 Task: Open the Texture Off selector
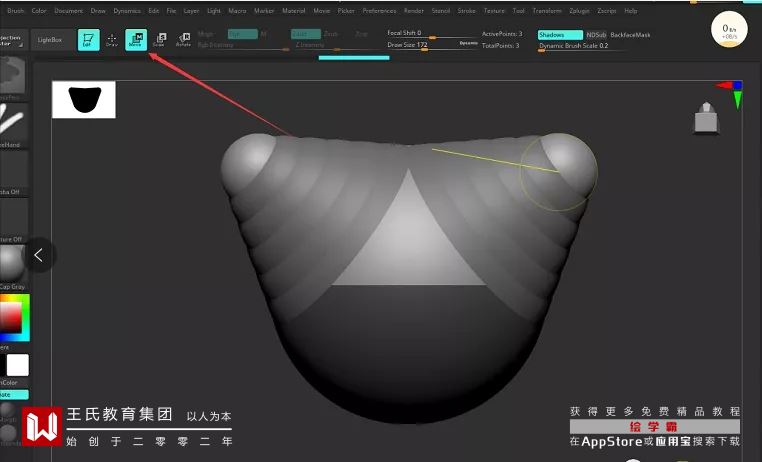(x=13, y=220)
